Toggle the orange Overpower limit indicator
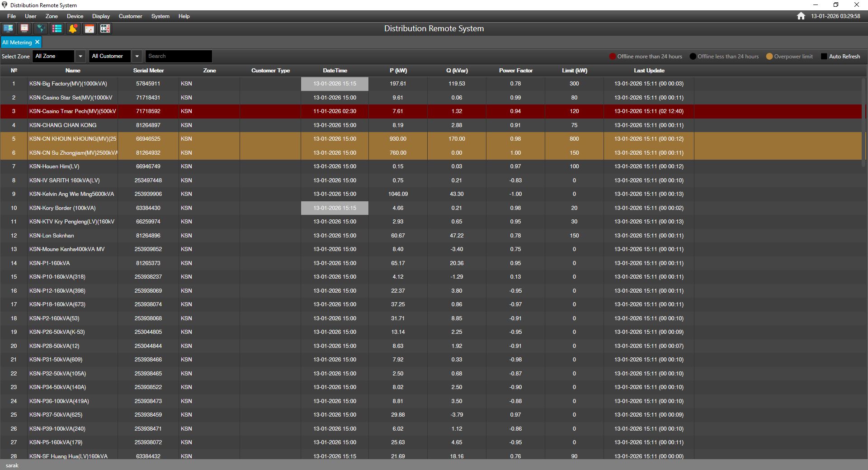868x470 pixels. [x=769, y=57]
